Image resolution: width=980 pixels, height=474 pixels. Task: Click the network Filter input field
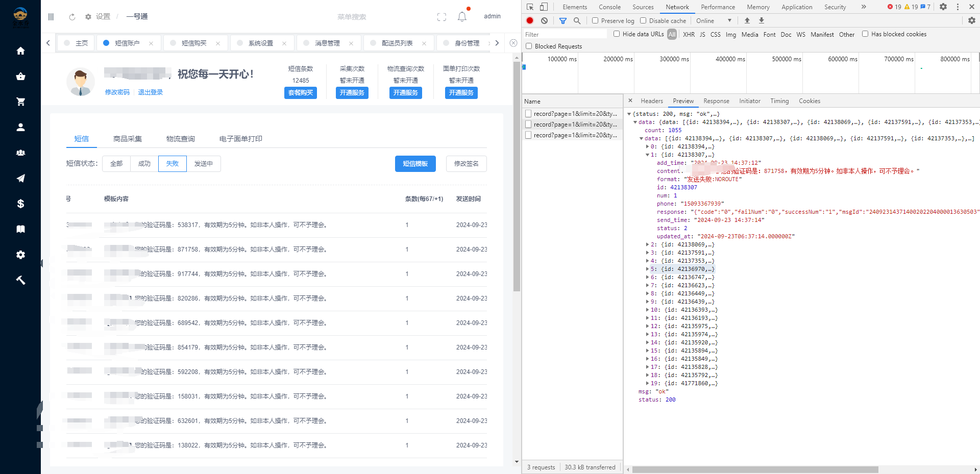(x=565, y=35)
